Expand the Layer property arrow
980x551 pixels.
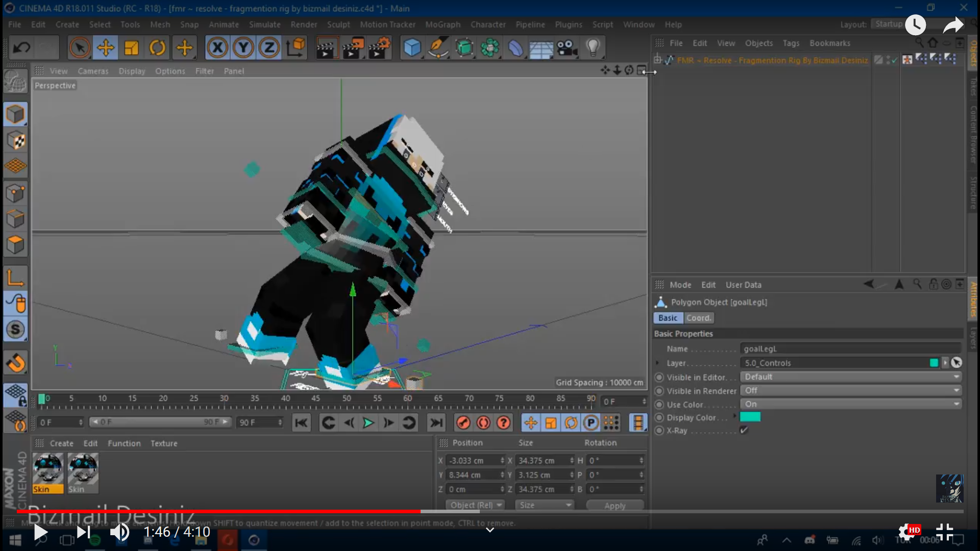point(657,363)
